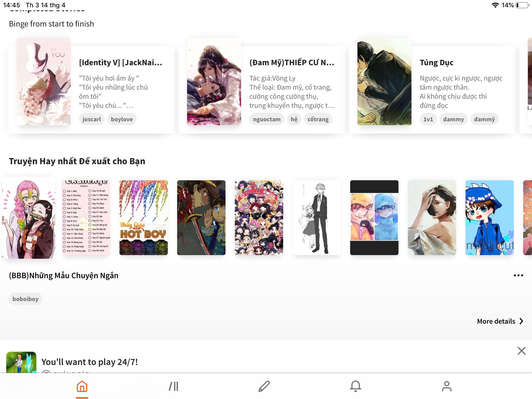The image size is (532, 399).
Task: Open the Identity V story cover
Action: point(44,82)
